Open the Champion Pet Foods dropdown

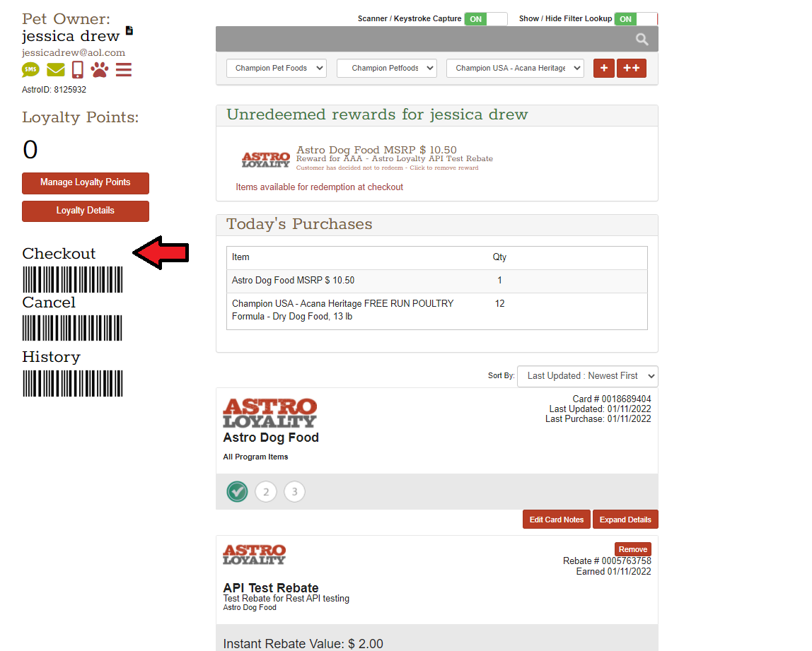click(x=276, y=69)
